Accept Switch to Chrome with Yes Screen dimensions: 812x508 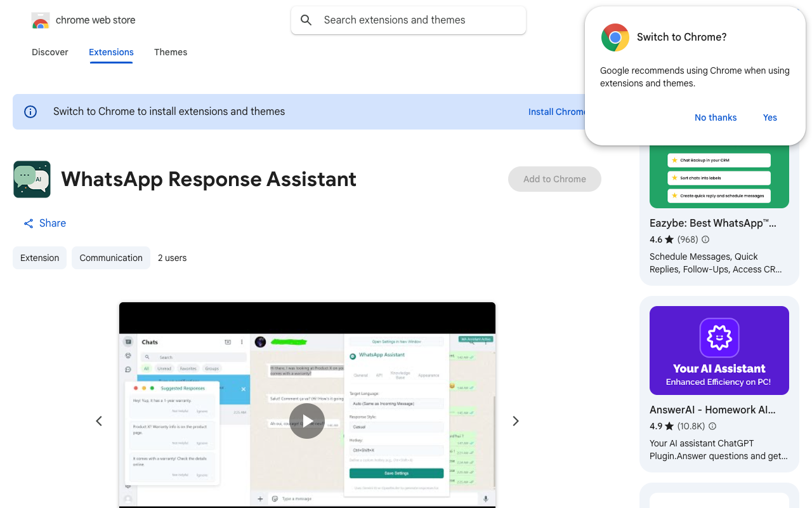click(x=769, y=117)
